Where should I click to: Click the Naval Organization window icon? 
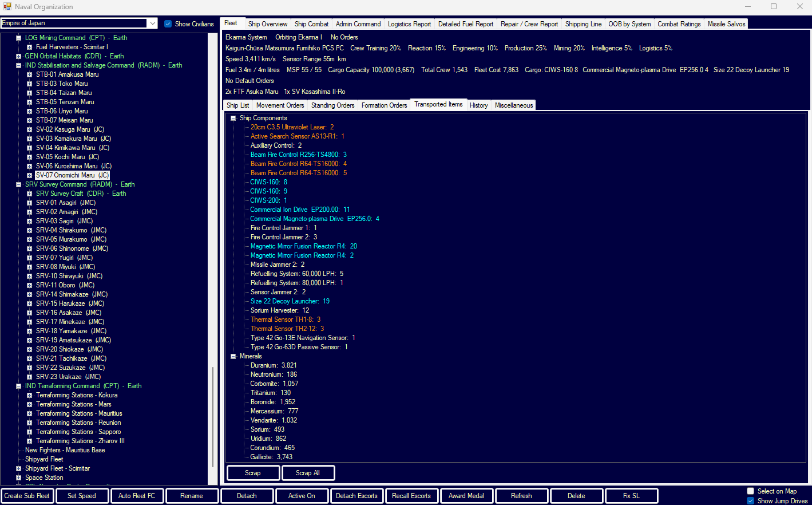(7, 7)
